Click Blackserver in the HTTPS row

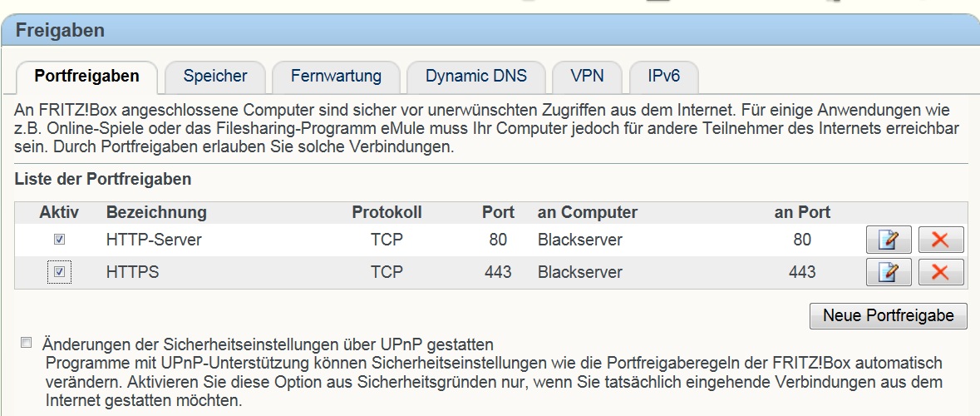579,272
